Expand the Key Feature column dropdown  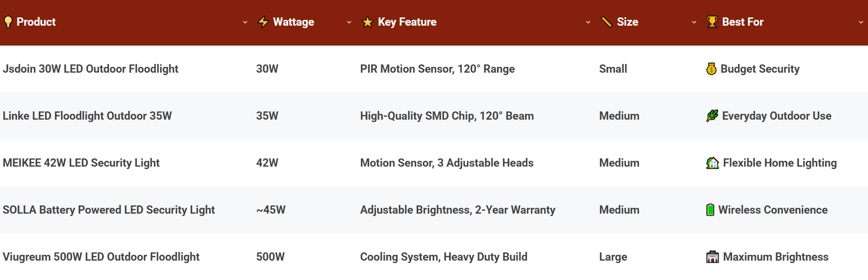(x=588, y=22)
